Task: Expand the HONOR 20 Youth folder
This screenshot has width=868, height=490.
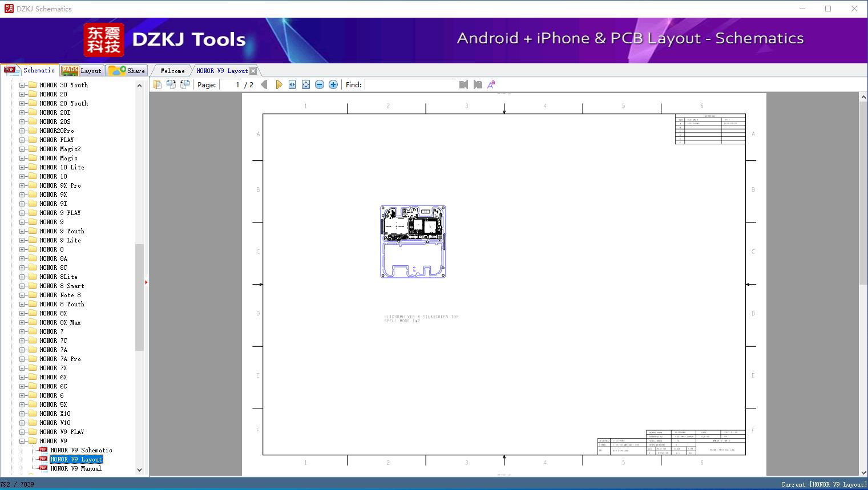Action: tap(22, 103)
